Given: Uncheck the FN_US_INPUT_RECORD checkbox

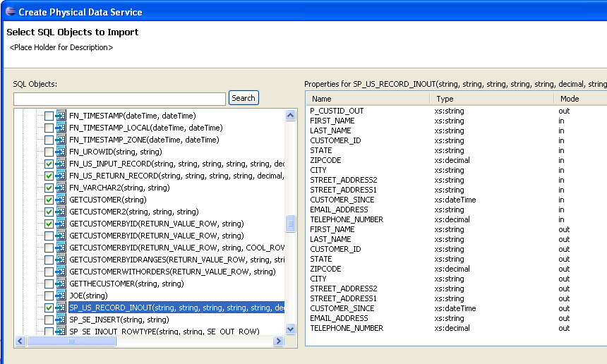Looking at the screenshot, I should pyautogui.click(x=49, y=164).
